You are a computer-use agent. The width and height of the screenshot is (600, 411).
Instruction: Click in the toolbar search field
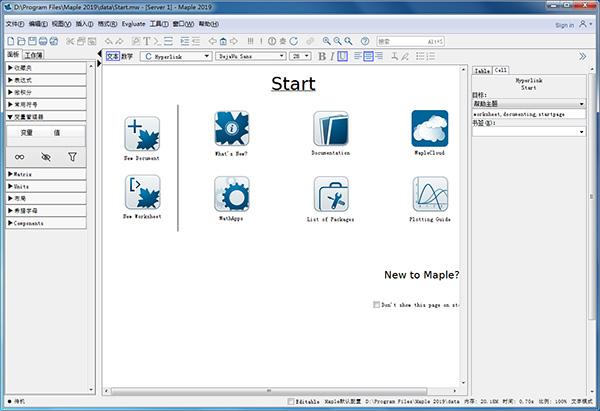click(411, 41)
